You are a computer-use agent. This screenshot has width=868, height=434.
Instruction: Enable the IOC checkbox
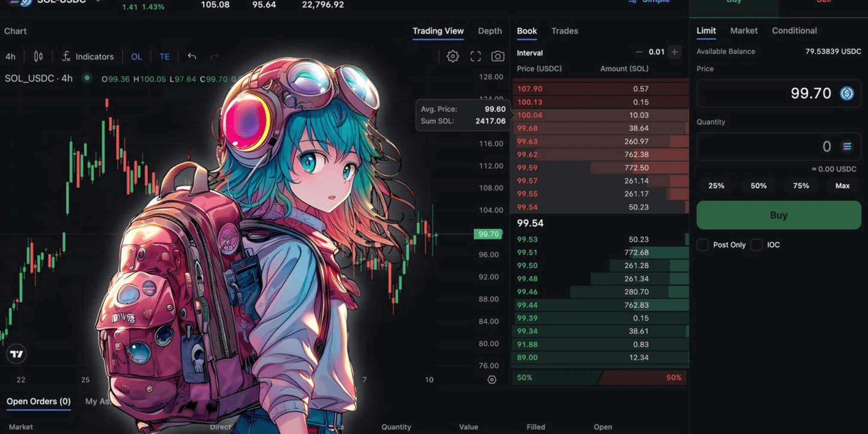click(756, 244)
